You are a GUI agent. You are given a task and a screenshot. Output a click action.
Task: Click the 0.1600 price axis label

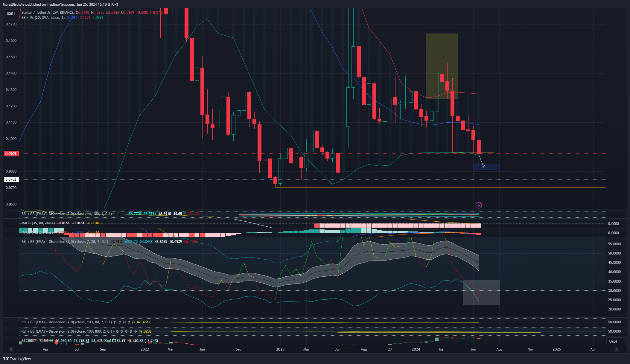pyautogui.click(x=11, y=41)
